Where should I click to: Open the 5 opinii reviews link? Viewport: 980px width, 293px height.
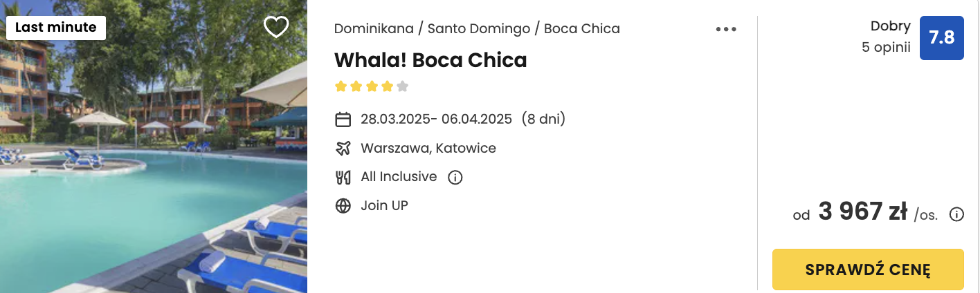pos(886,48)
